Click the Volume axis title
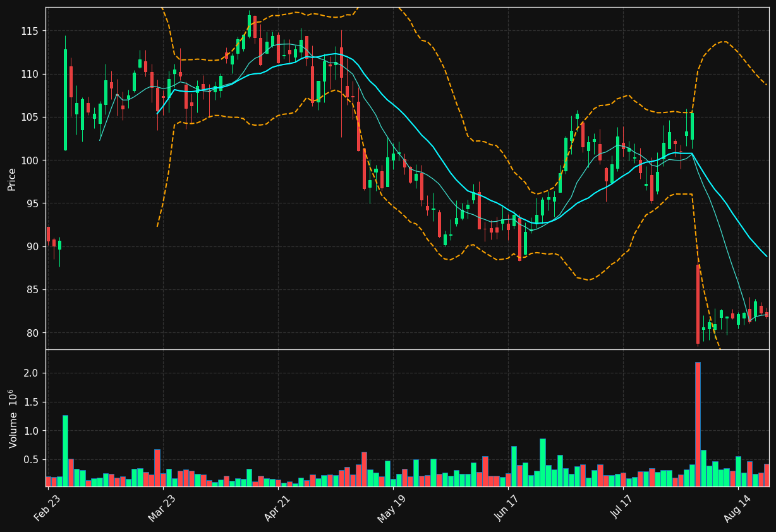 click(13, 418)
